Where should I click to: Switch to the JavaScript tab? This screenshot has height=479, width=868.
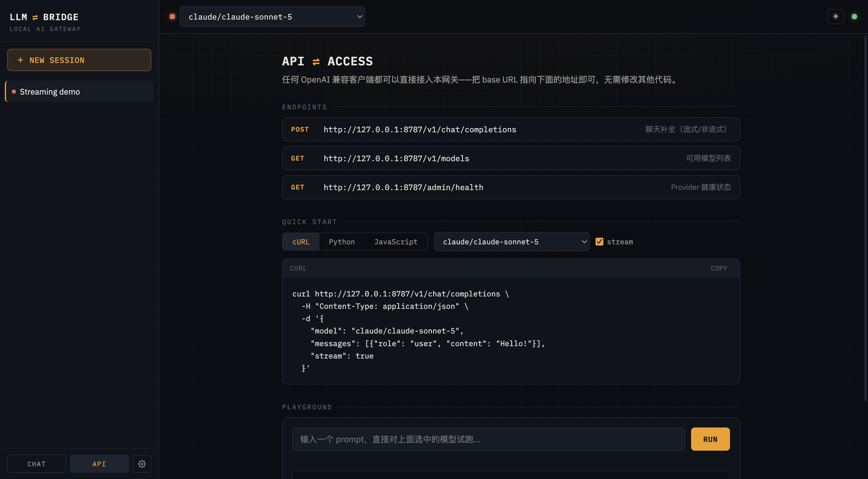pyautogui.click(x=396, y=242)
